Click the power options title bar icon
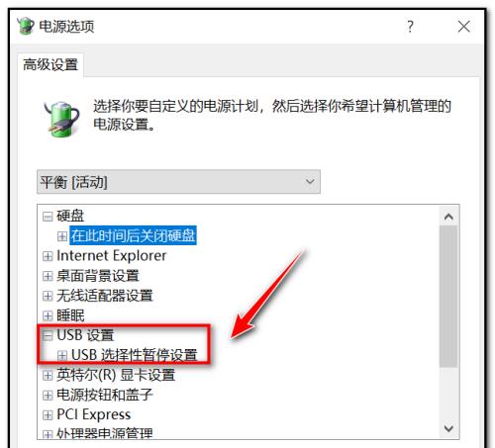The height and width of the screenshot is (448, 495). (25, 26)
